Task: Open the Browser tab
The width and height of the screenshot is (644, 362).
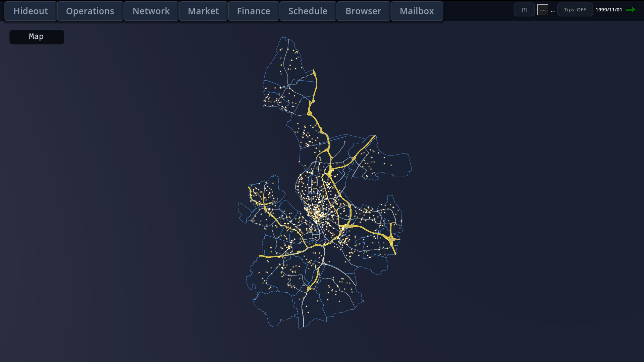Action: click(x=363, y=11)
